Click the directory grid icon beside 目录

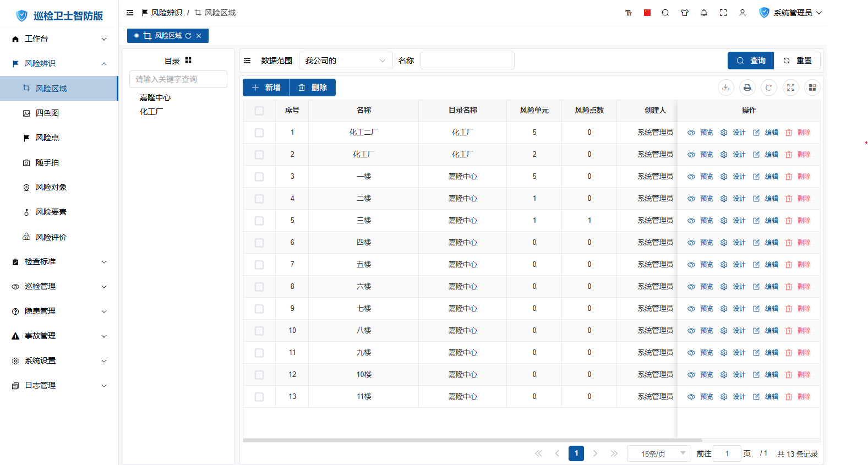coord(188,61)
